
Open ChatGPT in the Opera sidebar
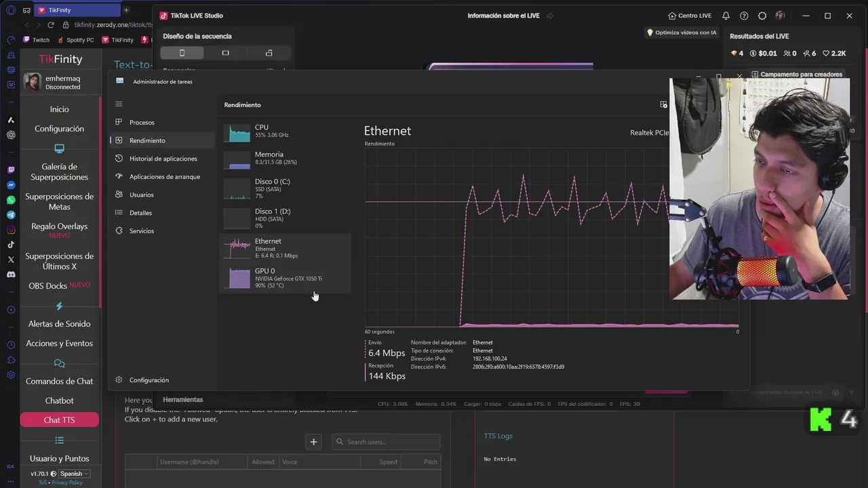point(11,135)
